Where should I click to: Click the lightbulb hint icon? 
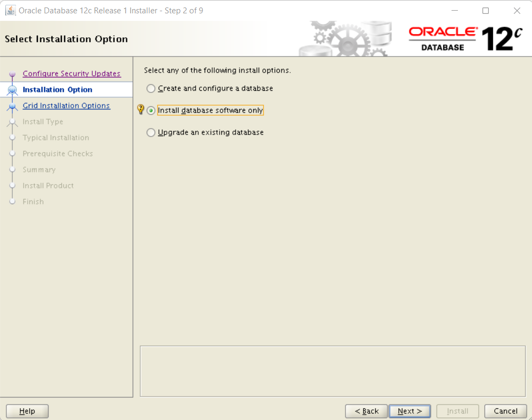coord(141,109)
